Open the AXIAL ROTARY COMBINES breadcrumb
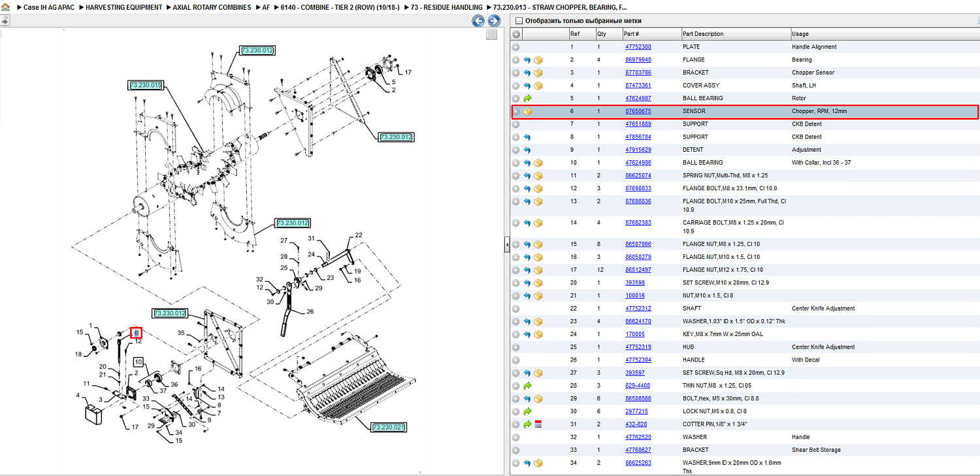This screenshot has width=980, height=476. click(x=212, y=7)
